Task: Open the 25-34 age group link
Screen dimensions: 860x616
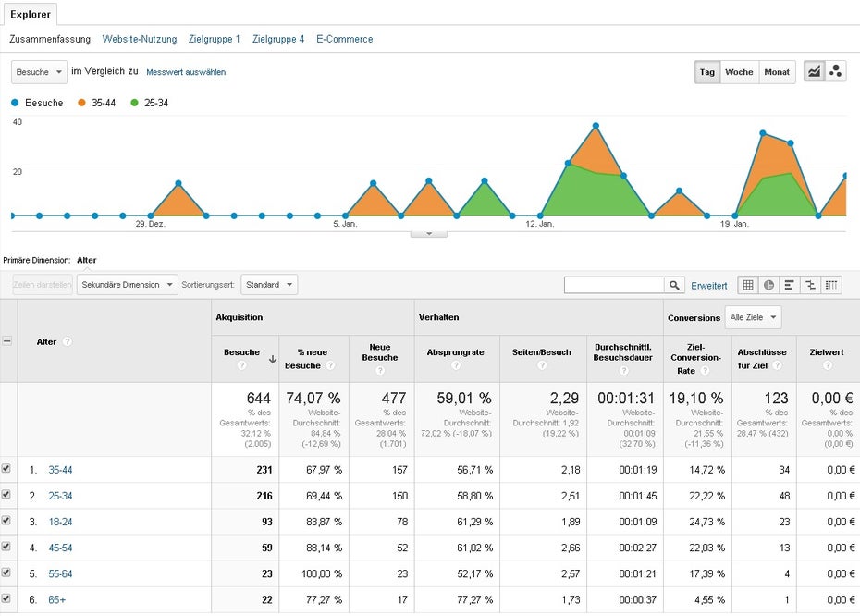Action: (60, 496)
